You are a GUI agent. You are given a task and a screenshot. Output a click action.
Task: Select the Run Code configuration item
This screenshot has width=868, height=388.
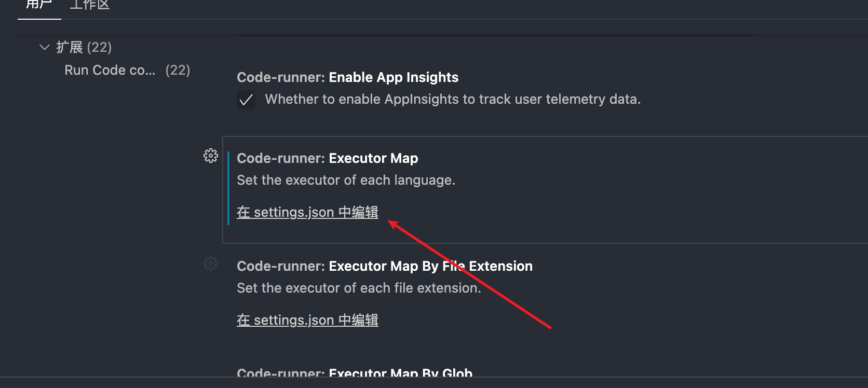click(110, 70)
